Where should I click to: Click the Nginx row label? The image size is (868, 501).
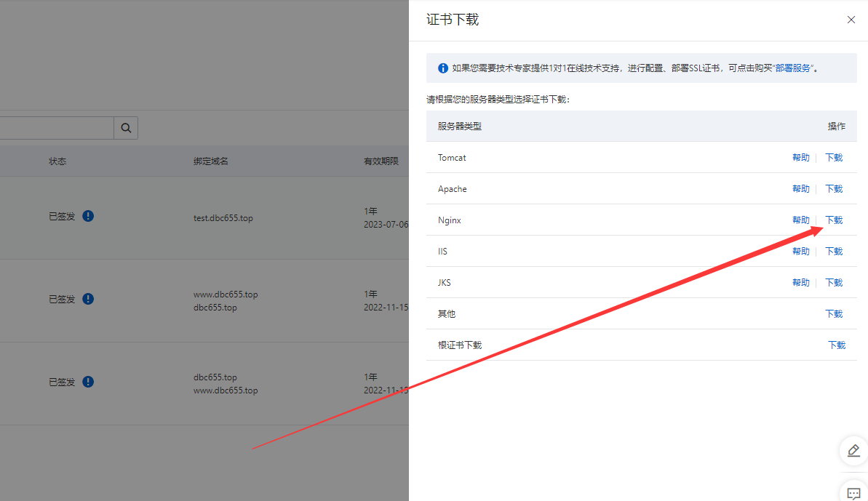(x=450, y=220)
